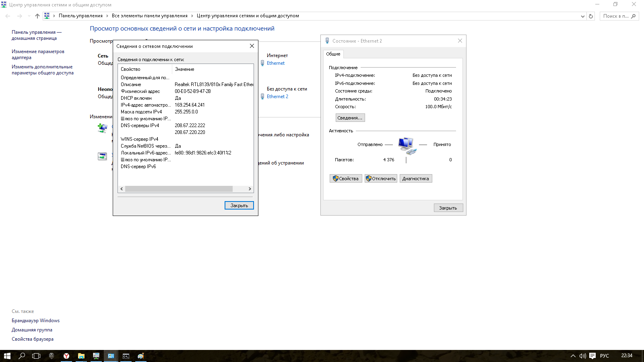Open Yandex Browser from the taskbar
Viewport: 644px width, 362px height.
pos(66,356)
